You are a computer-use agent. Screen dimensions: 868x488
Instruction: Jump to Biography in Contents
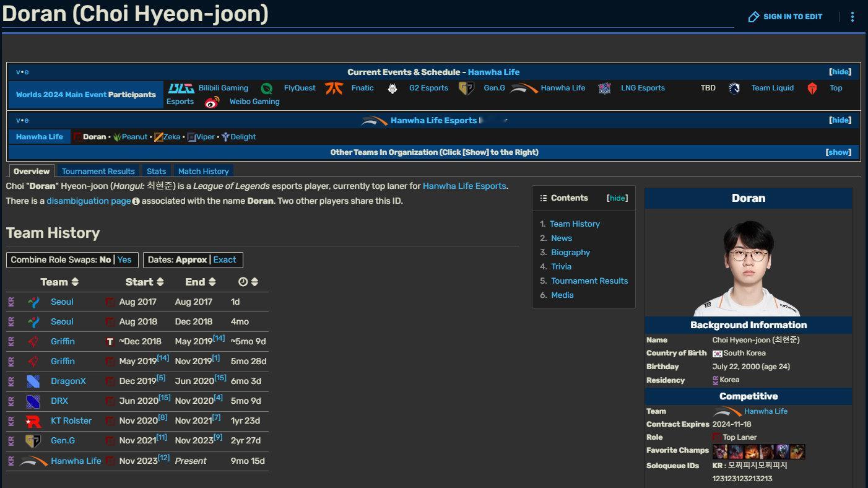570,253
